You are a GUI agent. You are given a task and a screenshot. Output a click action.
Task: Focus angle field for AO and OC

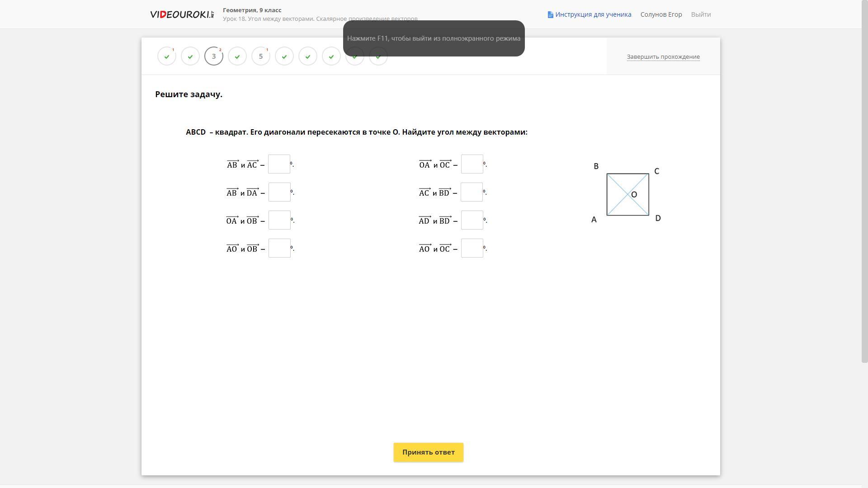(x=472, y=248)
